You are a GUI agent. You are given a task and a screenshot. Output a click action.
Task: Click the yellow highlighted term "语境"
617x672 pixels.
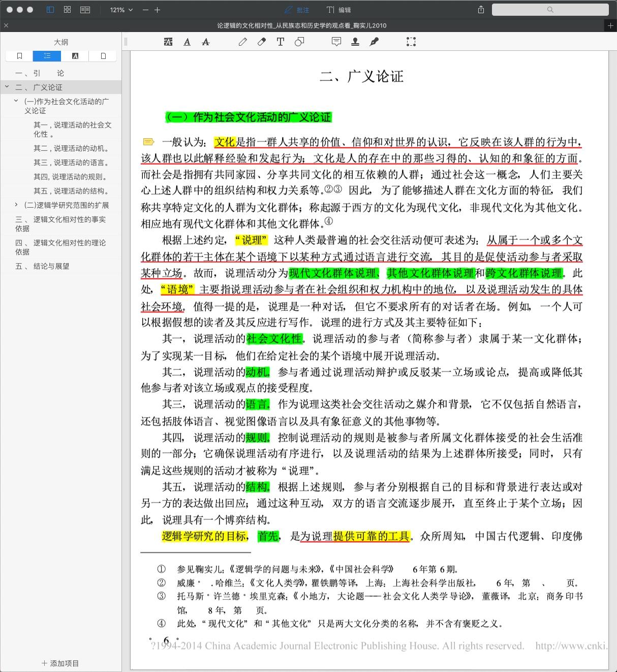177,290
